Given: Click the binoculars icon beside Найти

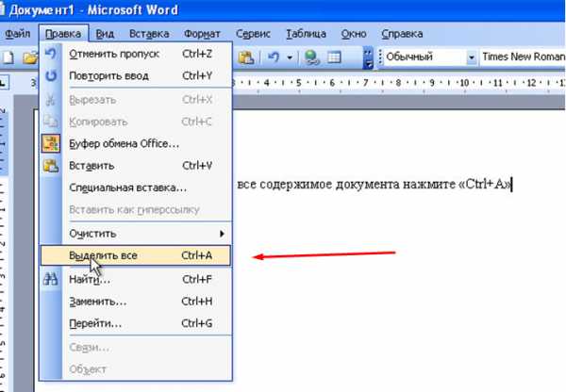Looking at the screenshot, I should pos(51,279).
